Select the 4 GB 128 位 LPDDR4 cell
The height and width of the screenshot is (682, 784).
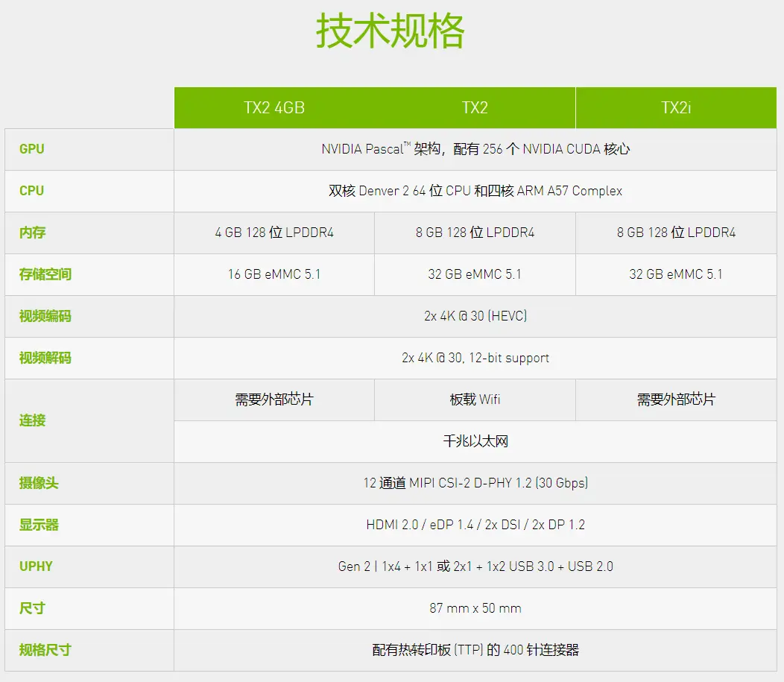tap(274, 233)
